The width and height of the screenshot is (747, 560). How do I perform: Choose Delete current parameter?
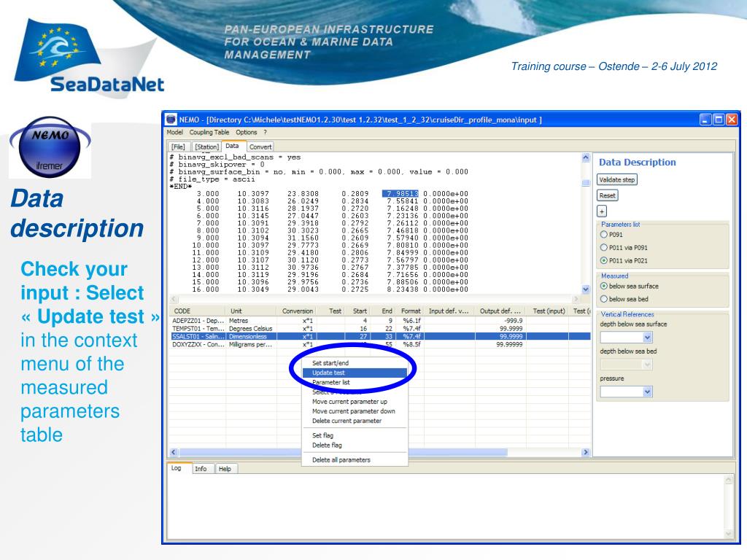click(355, 421)
